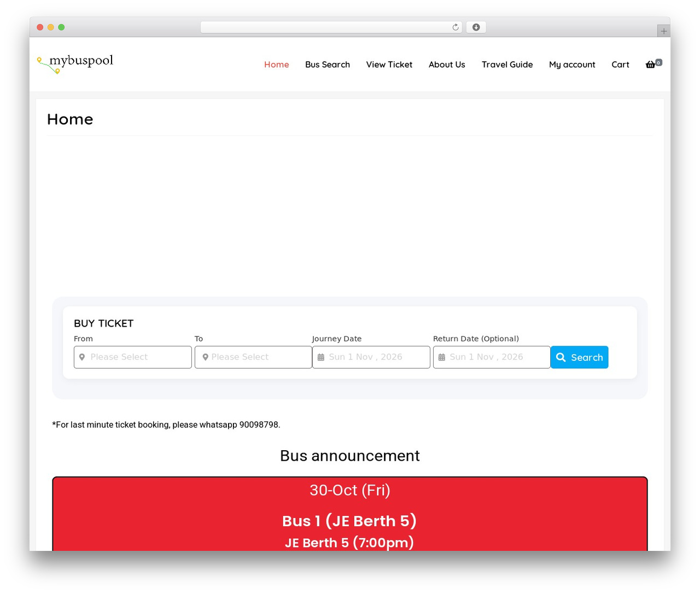Screen dimensions: 700x593
Task: Click the location pin in From field
Action: pos(82,357)
